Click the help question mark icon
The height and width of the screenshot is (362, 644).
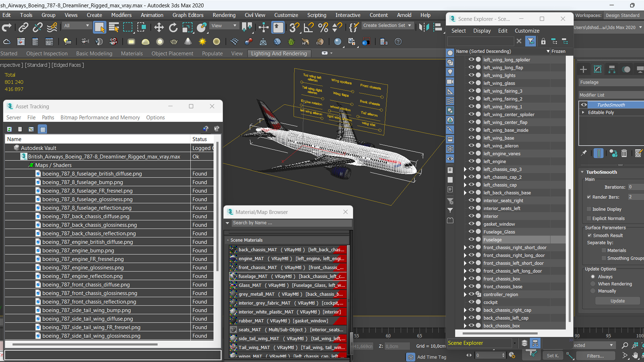398,42
